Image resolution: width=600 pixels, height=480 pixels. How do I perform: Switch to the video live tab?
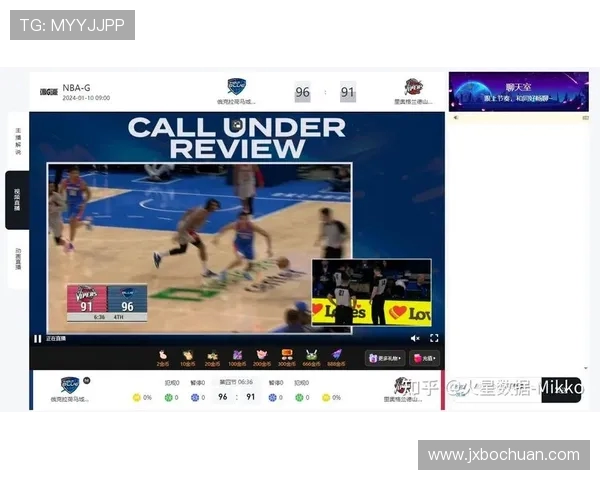coord(17,199)
